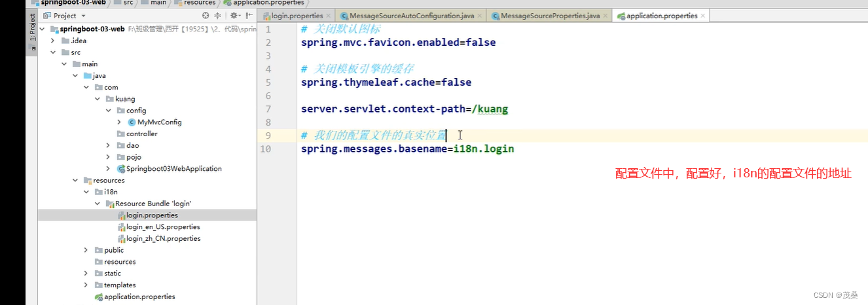Close the login.properties editor tab

tap(329, 15)
